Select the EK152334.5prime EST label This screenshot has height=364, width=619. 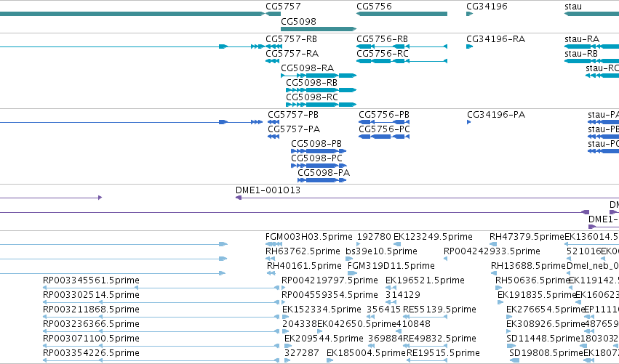tap(322, 310)
